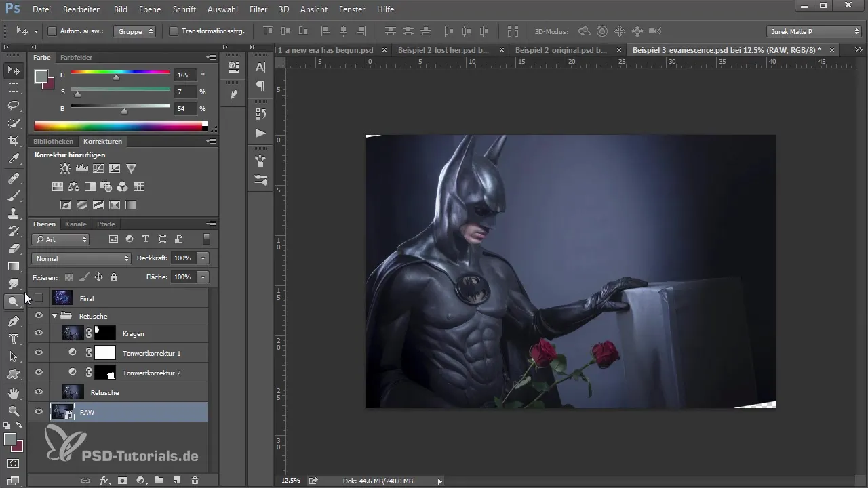Select the Gradient tool
868x488 pixels.
tap(14, 266)
